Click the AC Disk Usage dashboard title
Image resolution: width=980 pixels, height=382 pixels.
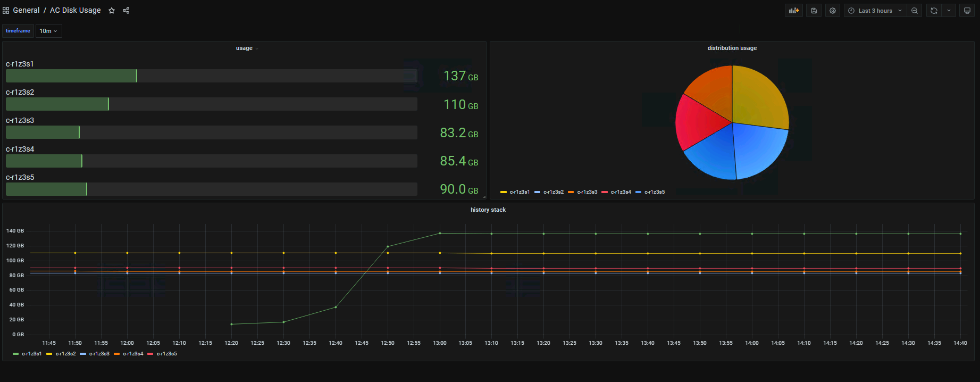(x=75, y=10)
